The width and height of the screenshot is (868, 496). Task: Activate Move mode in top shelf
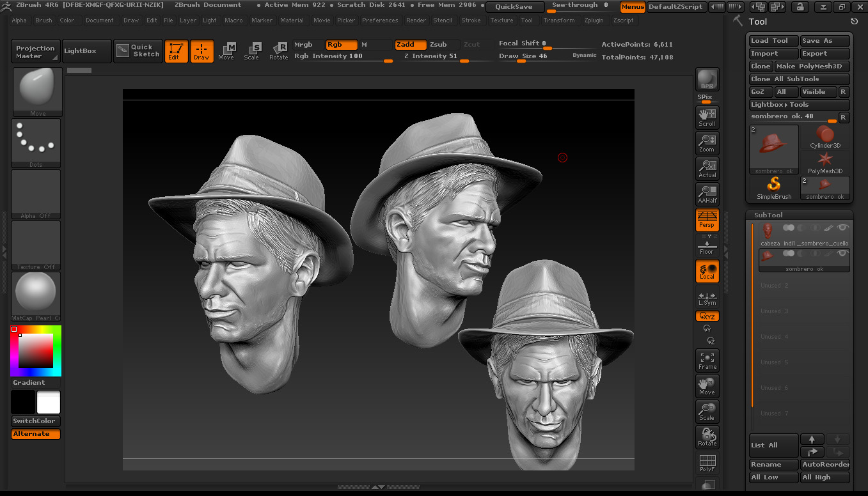click(226, 51)
